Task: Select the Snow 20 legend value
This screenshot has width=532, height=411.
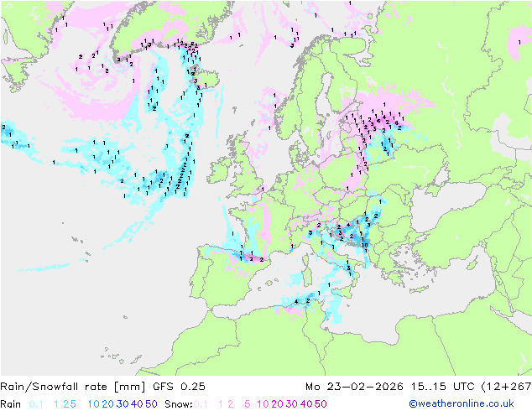Action: click(x=277, y=404)
